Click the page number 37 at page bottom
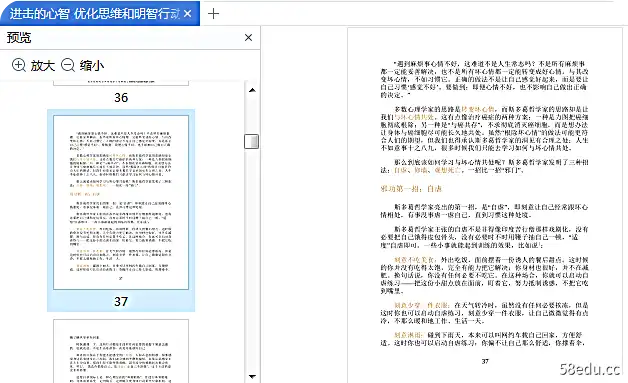This screenshot has width=628, height=383. [485, 361]
